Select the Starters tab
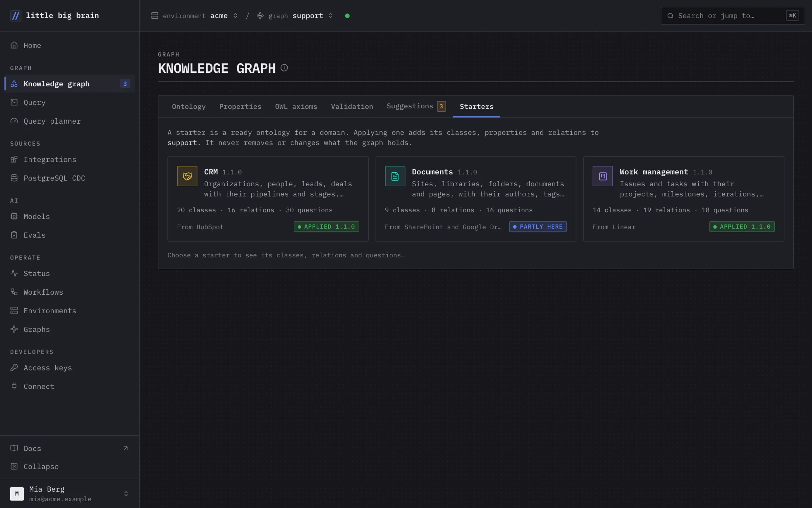812x508 pixels. (x=476, y=107)
